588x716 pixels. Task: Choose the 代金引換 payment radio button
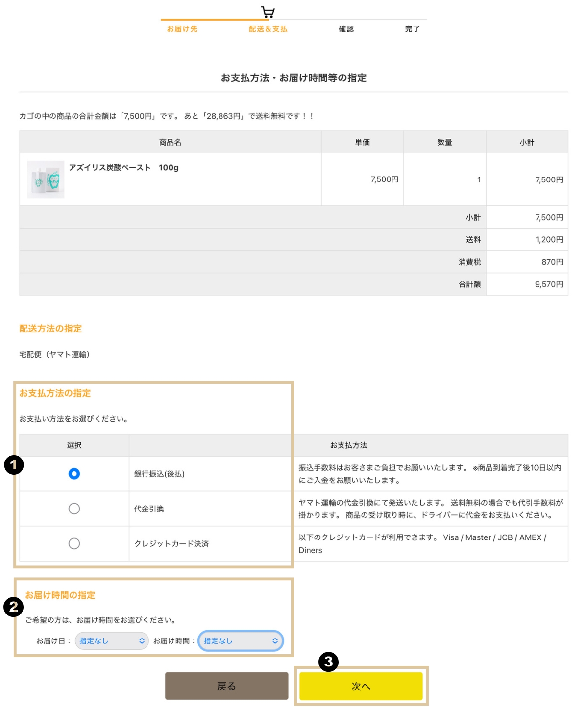[74, 509]
